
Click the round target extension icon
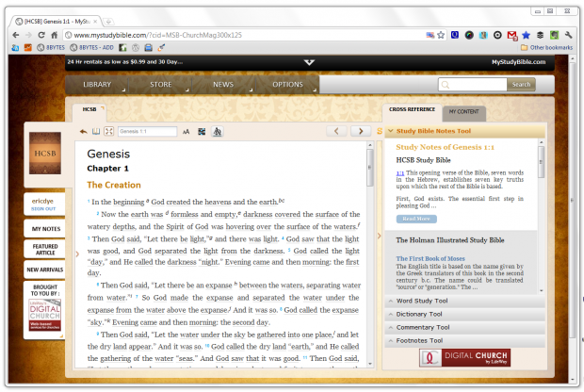tap(497, 35)
